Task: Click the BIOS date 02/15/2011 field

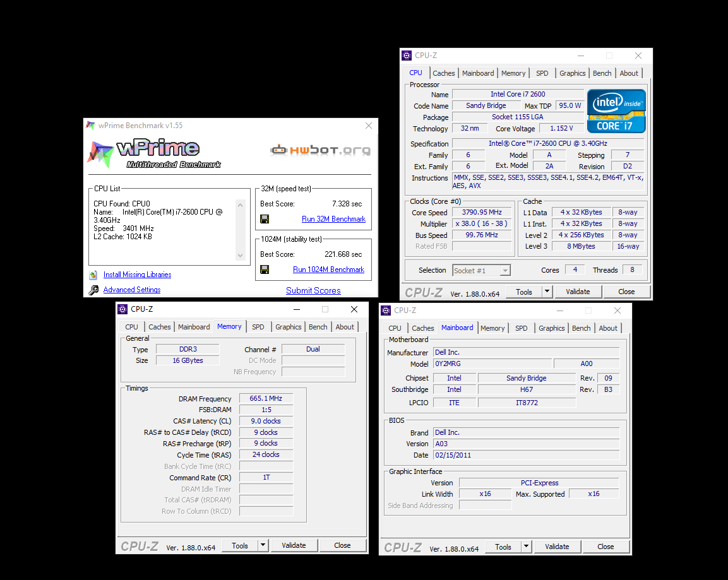Action: click(x=526, y=455)
